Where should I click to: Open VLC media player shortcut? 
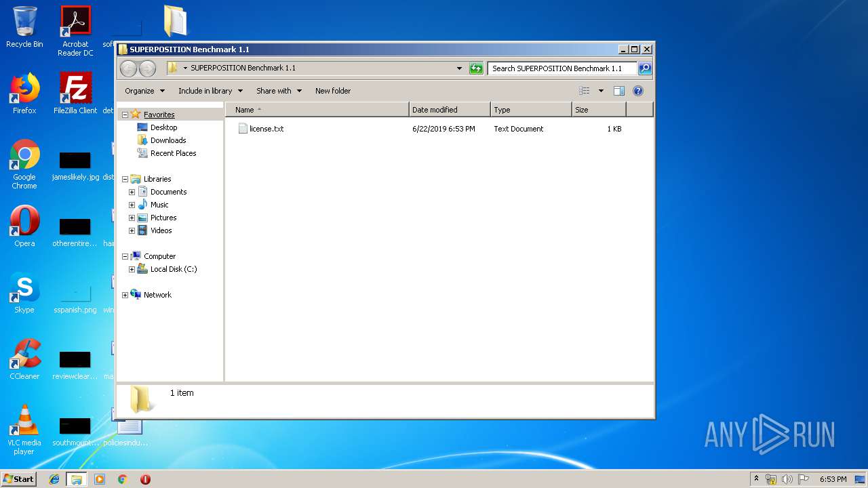pos(24,430)
